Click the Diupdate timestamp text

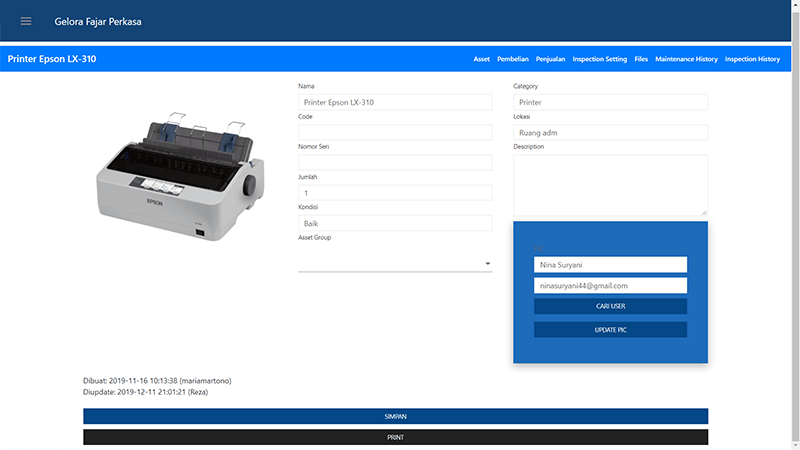pos(145,392)
